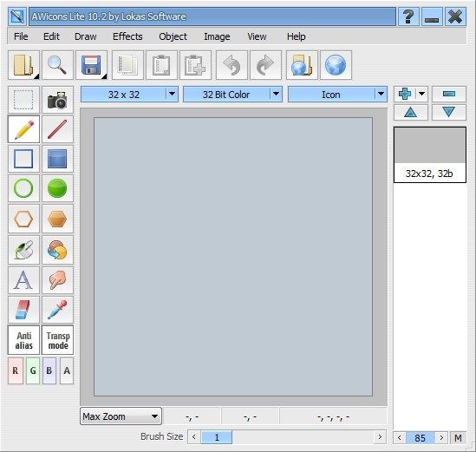Viewport: 476px width, 452px height.
Task: Move image up with triangle button
Action: (x=411, y=113)
